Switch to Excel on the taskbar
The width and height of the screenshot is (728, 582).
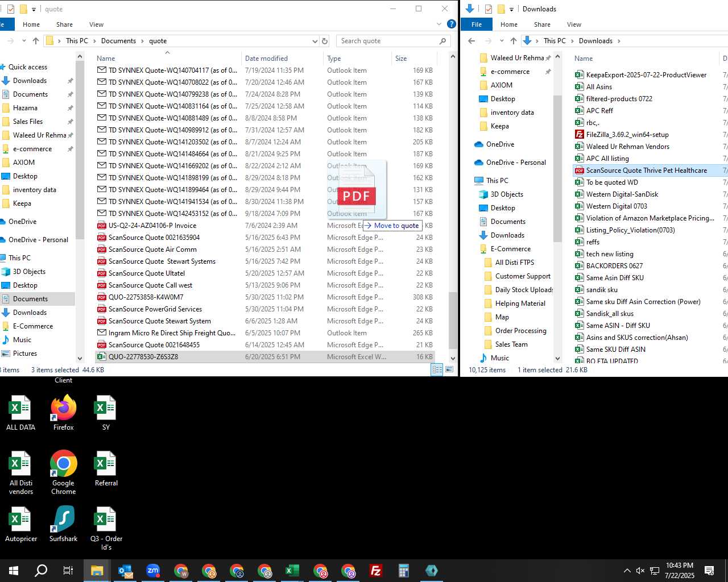292,571
